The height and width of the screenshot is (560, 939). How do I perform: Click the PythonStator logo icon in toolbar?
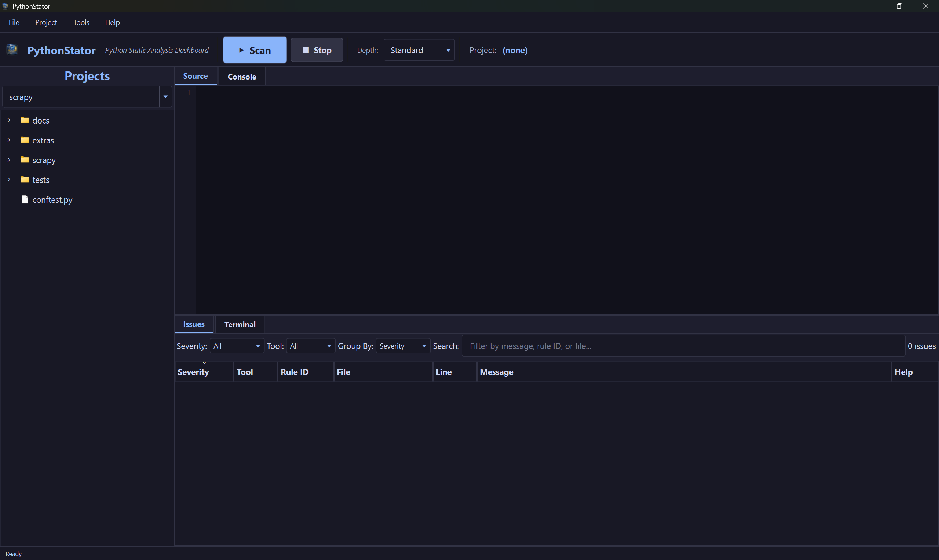[x=12, y=49]
